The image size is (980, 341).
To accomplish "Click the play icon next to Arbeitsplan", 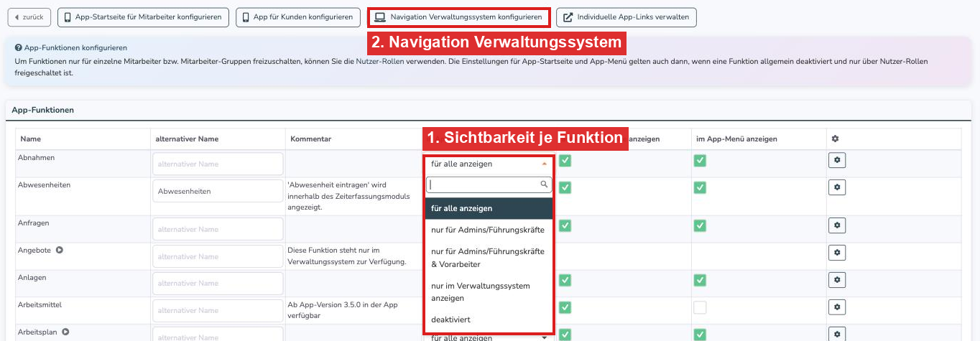I will coord(65,332).
